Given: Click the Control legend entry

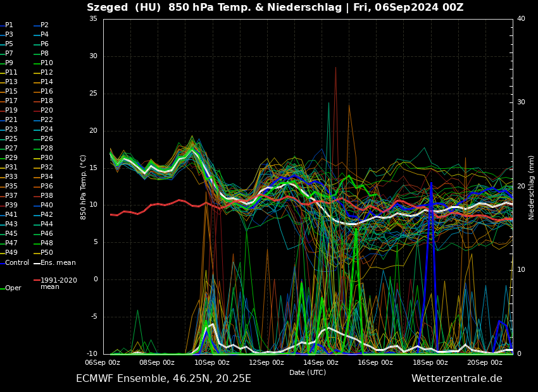Looking at the screenshot, I should pyautogui.click(x=17, y=263).
